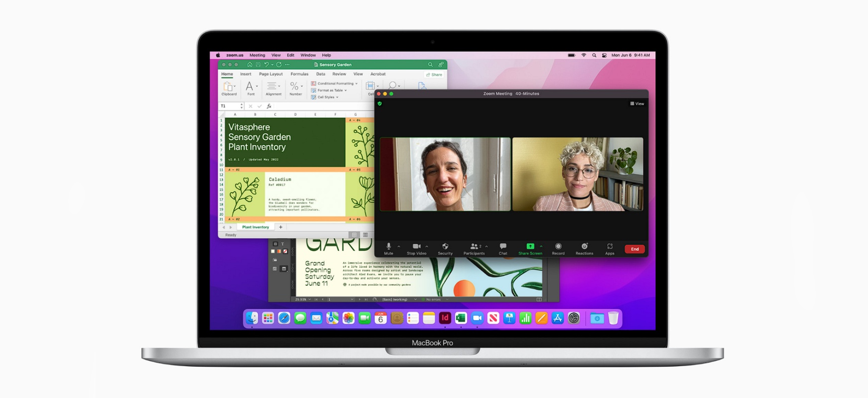Open Excel's more options ellipsis
The image size is (868, 398).
point(287,65)
